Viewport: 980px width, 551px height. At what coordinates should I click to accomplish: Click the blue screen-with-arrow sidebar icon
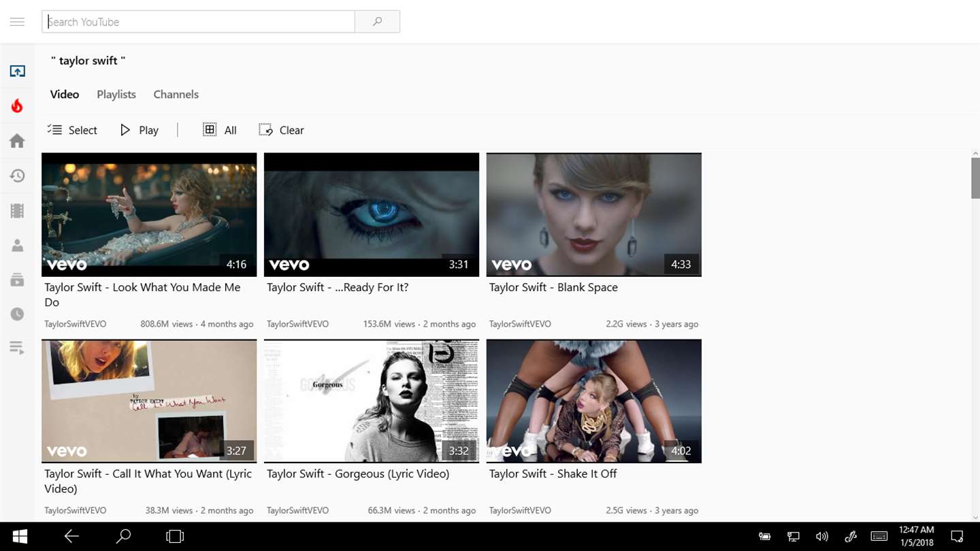[17, 71]
